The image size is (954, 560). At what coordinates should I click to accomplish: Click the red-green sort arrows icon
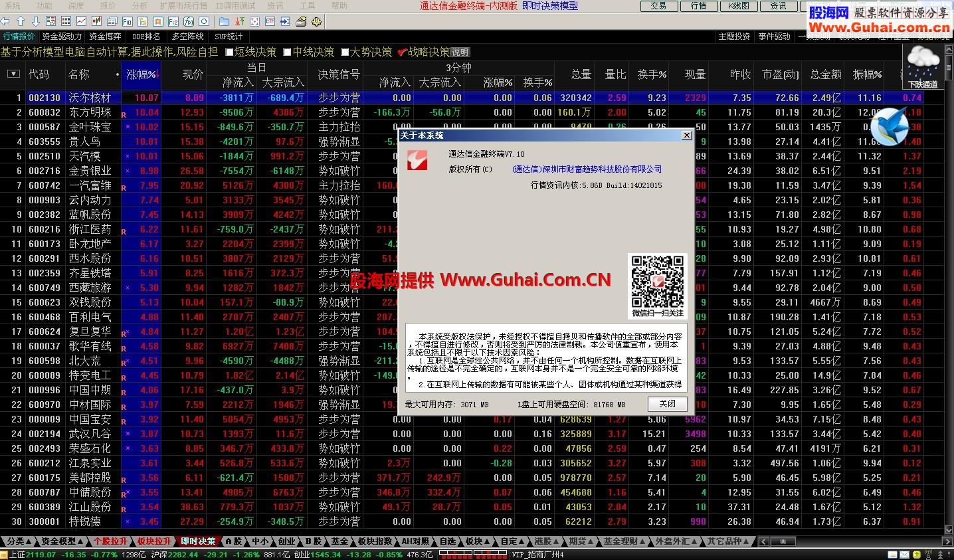pyautogui.click(x=239, y=21)
